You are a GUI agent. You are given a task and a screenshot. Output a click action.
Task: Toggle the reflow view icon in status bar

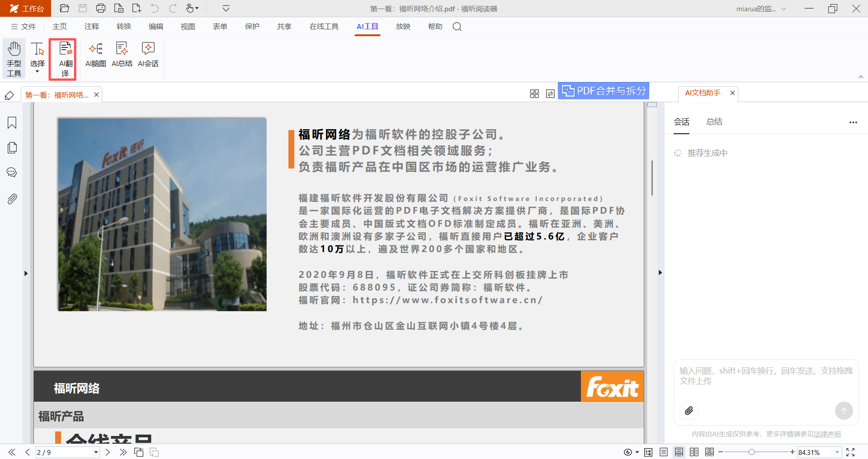point(648,452)
